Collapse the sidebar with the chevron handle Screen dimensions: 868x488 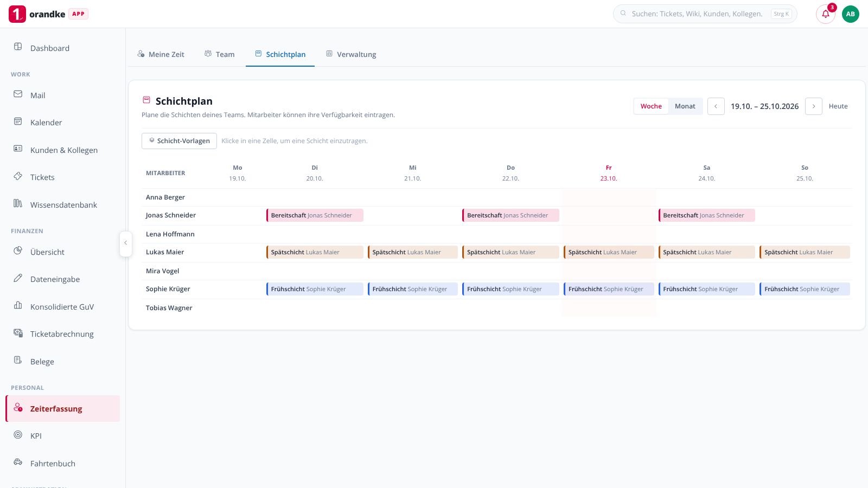(125, 243)
